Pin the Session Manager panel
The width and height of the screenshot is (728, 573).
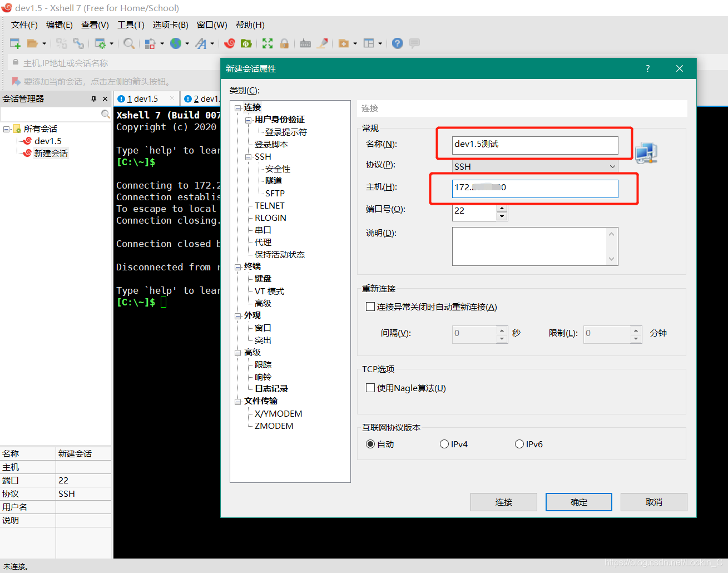(93, 98)
